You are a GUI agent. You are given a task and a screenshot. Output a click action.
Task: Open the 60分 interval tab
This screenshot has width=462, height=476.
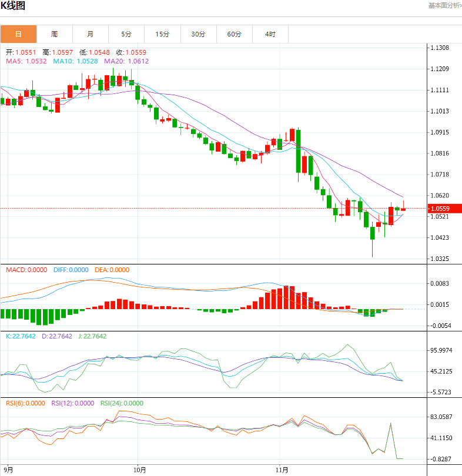(235, 34)
